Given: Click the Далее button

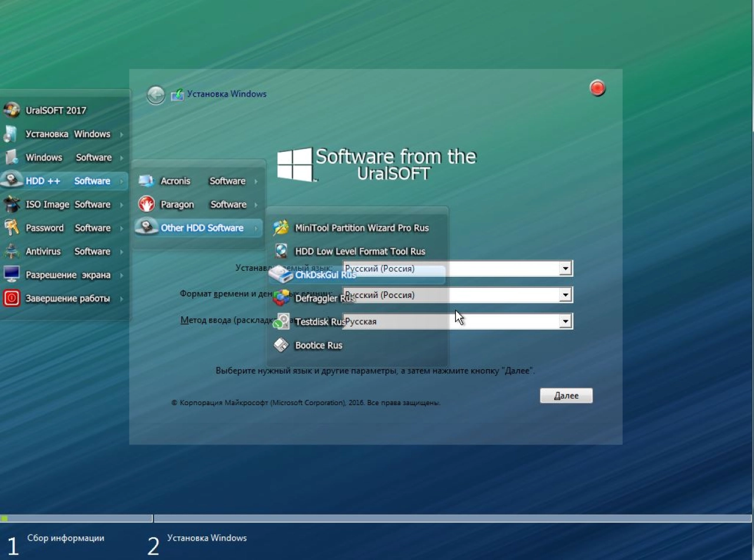Looking at the screenshot, I should tap(566, 396).
